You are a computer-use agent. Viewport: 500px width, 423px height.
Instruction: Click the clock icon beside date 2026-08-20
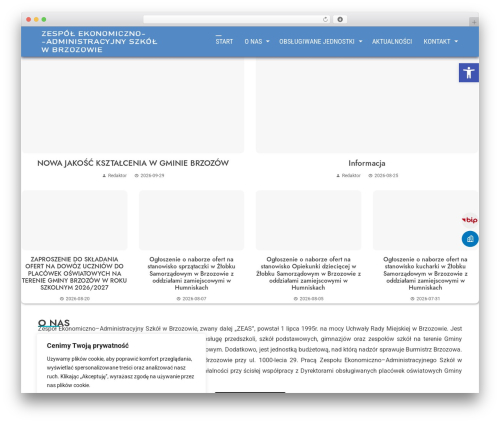pos(62,299)
